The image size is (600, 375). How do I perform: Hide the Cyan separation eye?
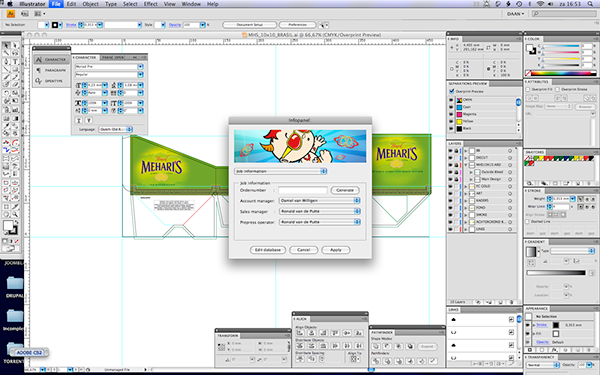[x=451, y=107]
